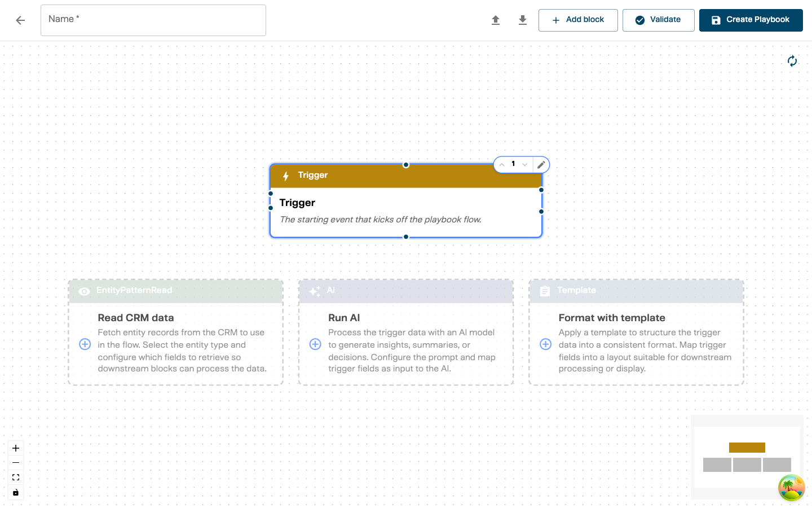Move Trigger block order up with chevron
Image resolution: width=812 pixels, height=508 pixels.
[x=502, y=165]
